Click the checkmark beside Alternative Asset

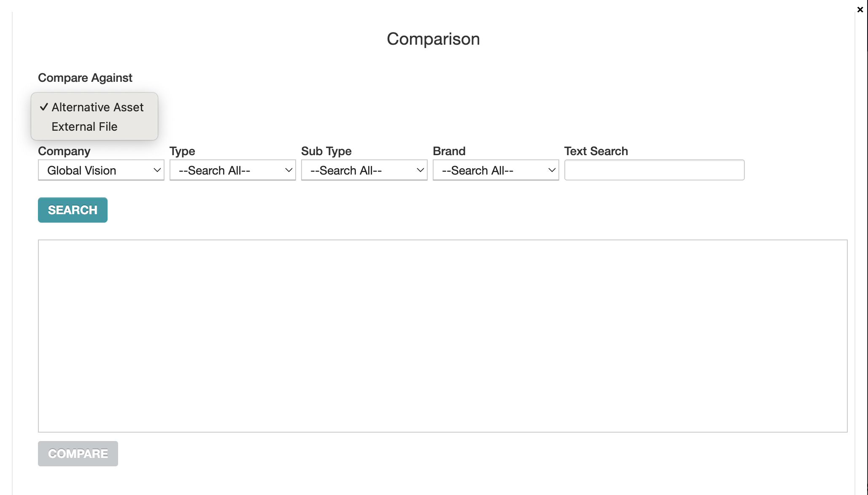click(x=44, y=107)
